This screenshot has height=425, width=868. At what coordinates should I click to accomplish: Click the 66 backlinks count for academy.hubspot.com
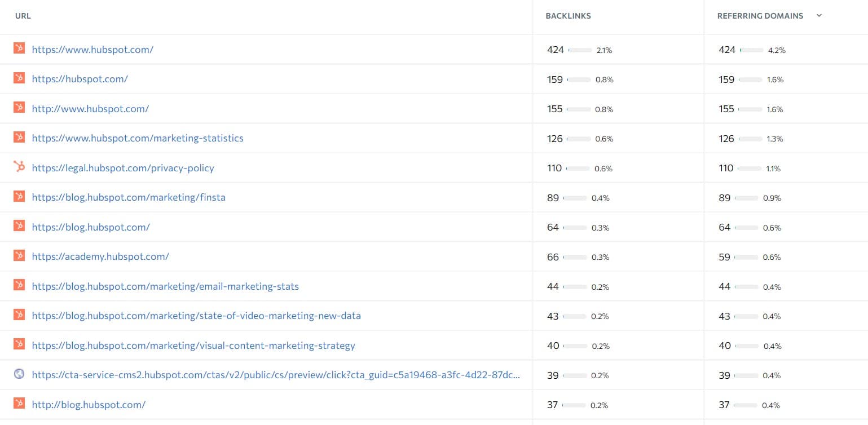point(553,257)
